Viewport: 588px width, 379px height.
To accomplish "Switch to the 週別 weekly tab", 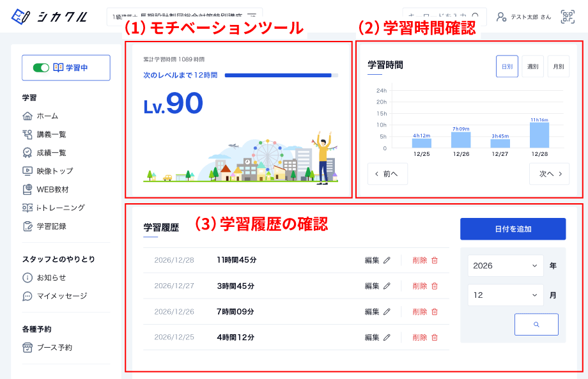I will (x=532, y=66).
